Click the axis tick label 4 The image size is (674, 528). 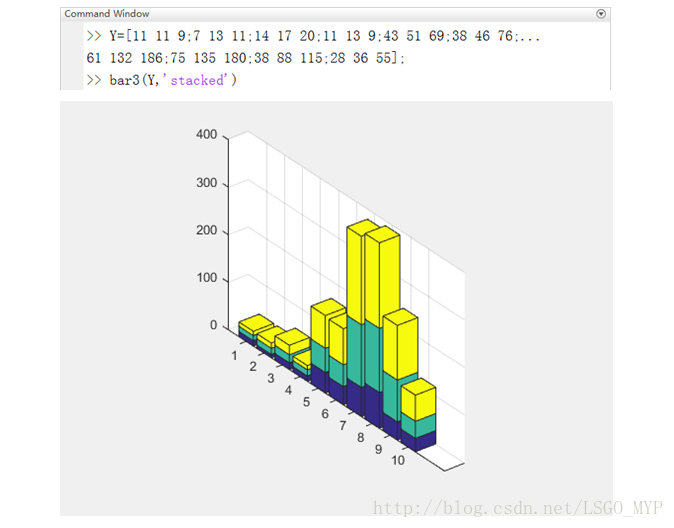coord(288,390)
